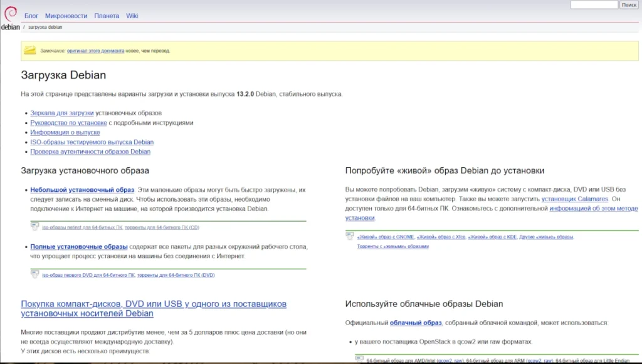Click 'iso-образ первого DVD для 64-битного ПК'
This screenshot has height=364, width=642.
coord(88,275)
